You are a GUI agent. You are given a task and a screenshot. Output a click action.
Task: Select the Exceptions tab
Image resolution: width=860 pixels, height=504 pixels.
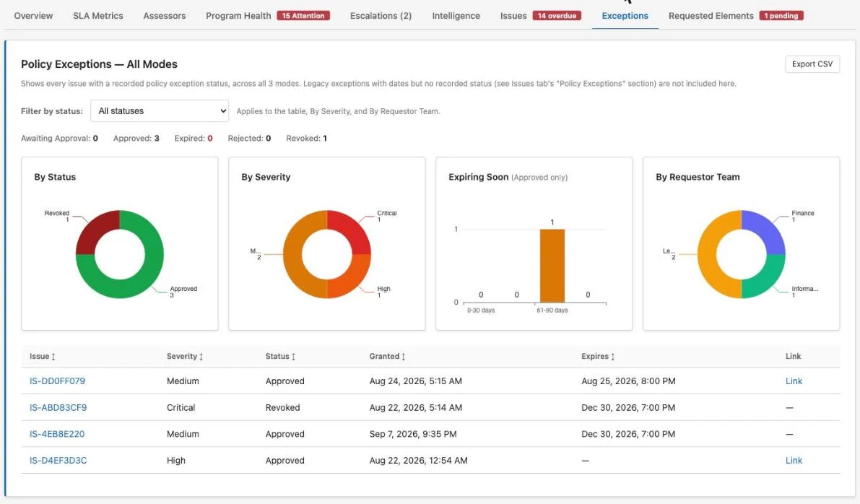(x=625, y=16)
